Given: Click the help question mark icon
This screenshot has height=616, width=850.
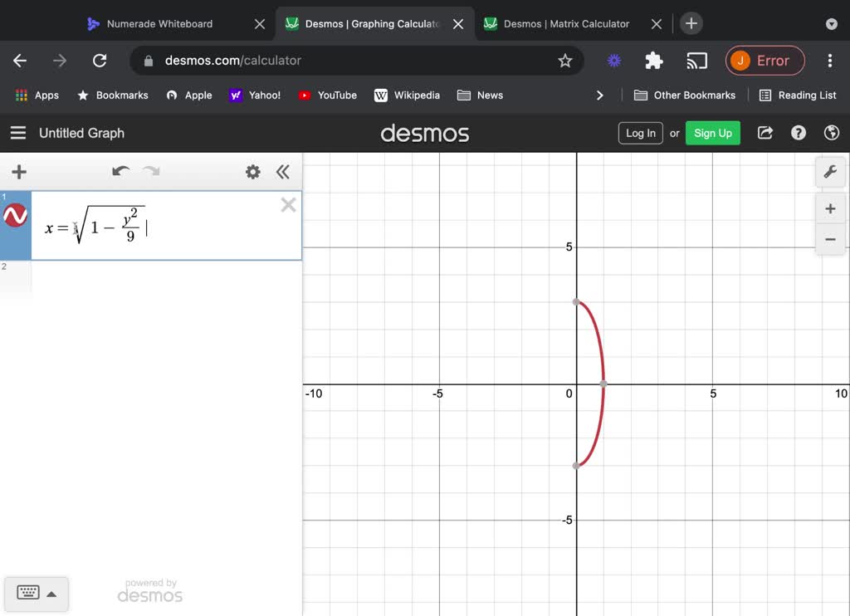Looking at the screenshot, I should point(798,133).
